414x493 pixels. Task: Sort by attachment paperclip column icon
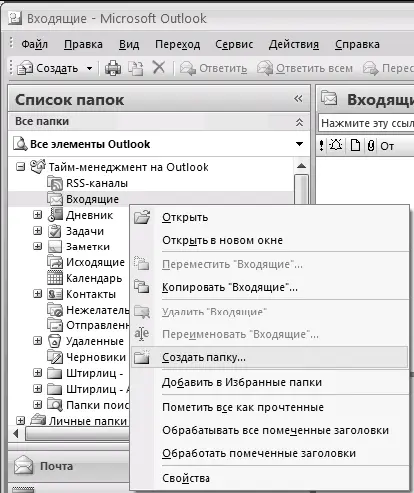(x=371, y=146)
